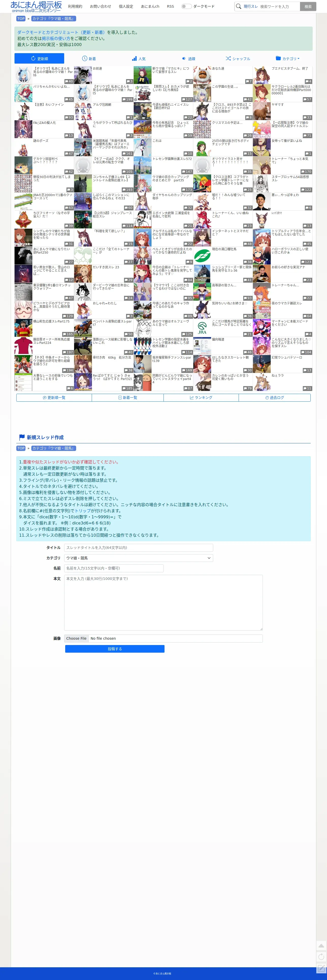This screenshot has height=980, width=327.
Task: Open thumbnail of エボイン大統領 三浦皇成 thread
Action: point(143,219)
